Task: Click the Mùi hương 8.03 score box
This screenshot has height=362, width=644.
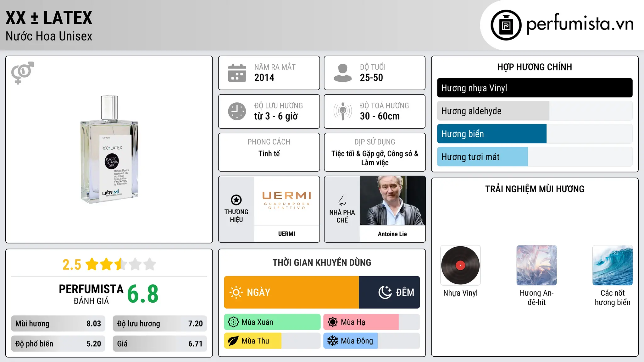Action: pyautogui.click(x=58, y=324)
